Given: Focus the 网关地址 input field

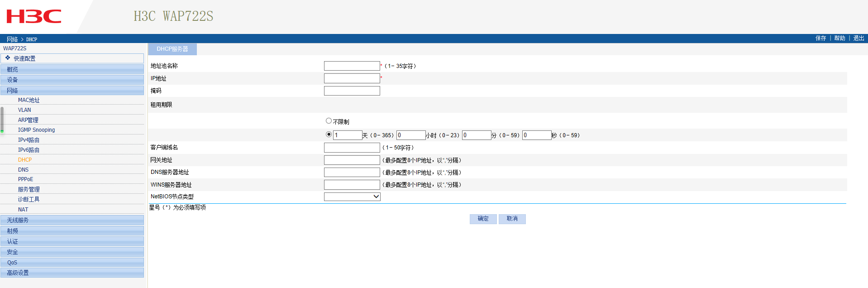Looking at the screenshot, I should pos(352,160).
